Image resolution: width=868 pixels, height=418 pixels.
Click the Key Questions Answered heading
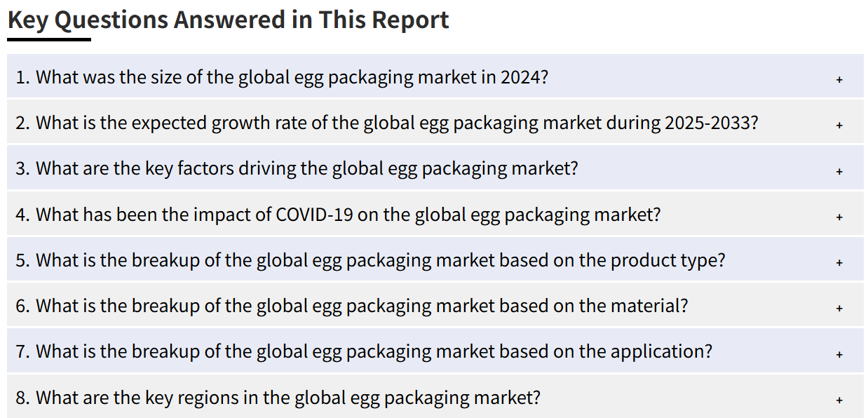click(x=229, y=20)
